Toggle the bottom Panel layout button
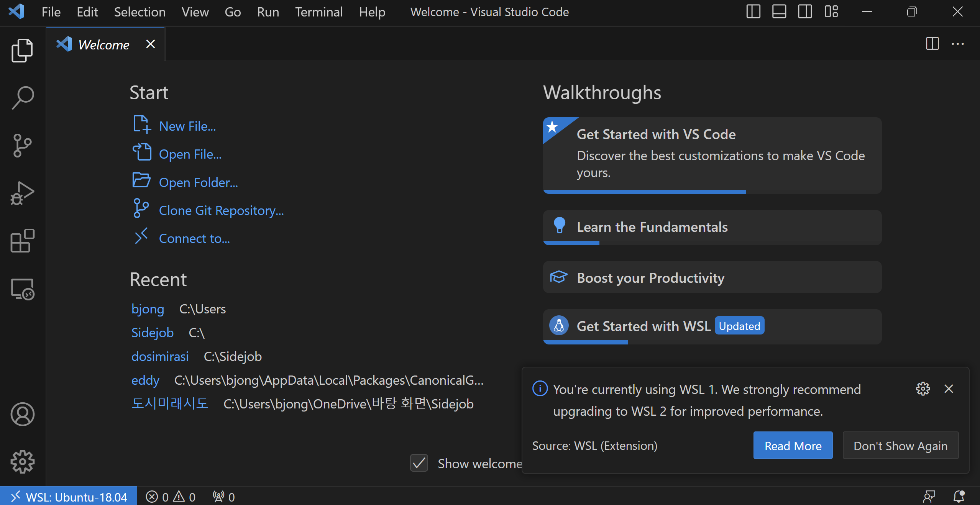 [779, 12]
